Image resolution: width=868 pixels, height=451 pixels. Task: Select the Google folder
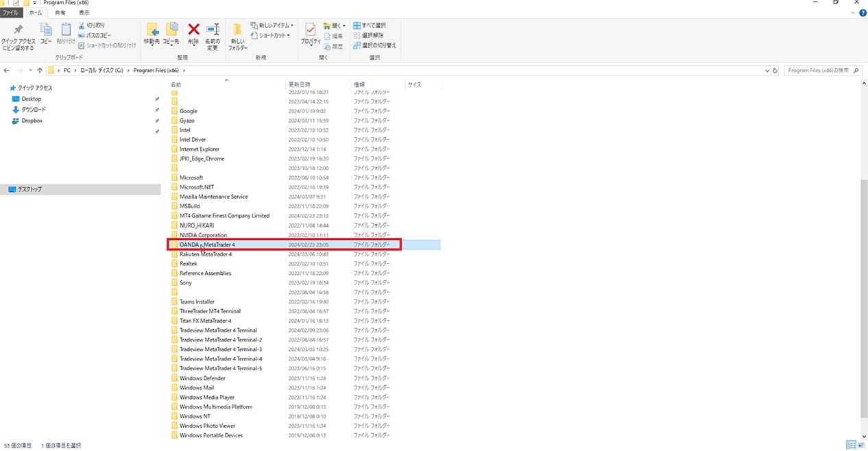(189, 111)
